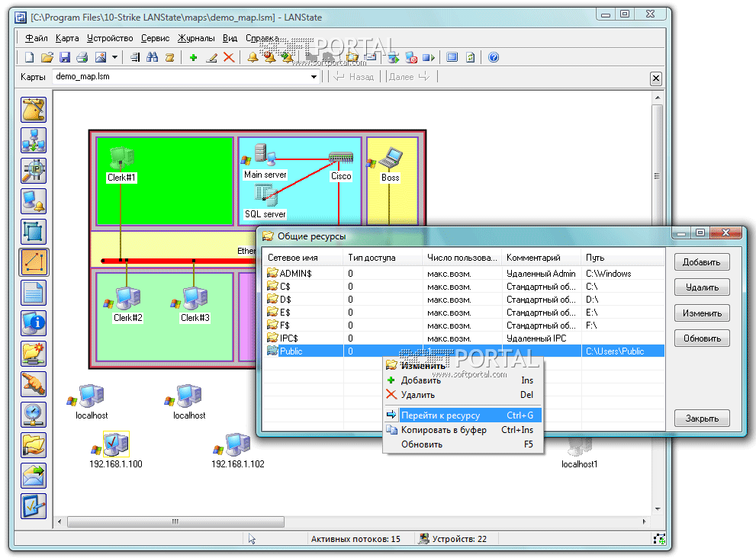Click the checkmark document sidebar icon

[x=34, y=506]
